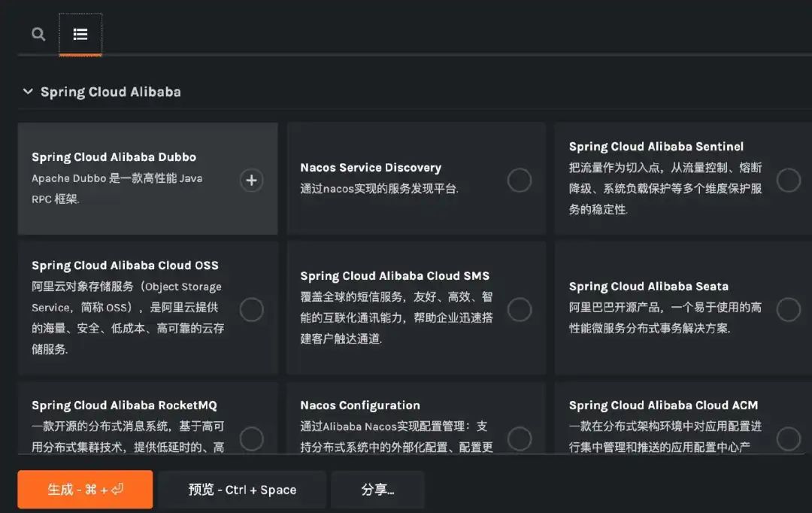The height and width of the screenshot is (513, 812).
Task: Click the 通过nacos实现的服务发现平台 description
Action: 379,189
